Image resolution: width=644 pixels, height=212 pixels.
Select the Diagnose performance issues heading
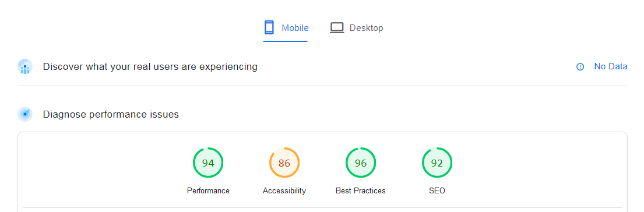tap(111, 114)
